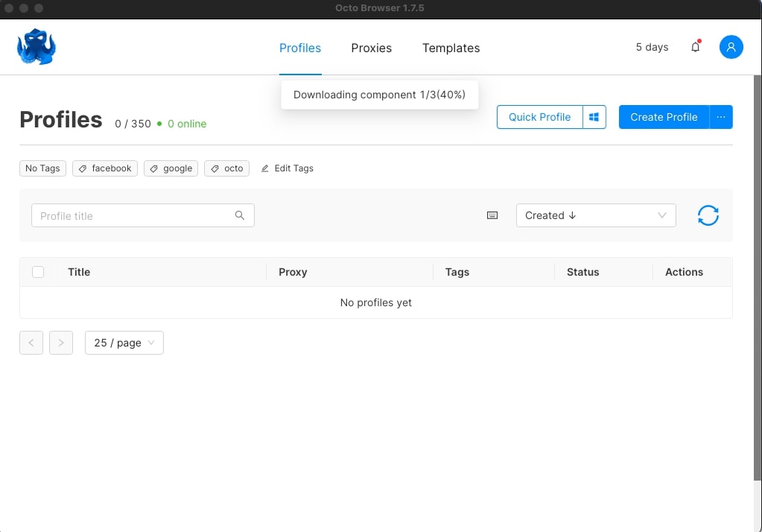Open the notifications bell

(696, 47)
